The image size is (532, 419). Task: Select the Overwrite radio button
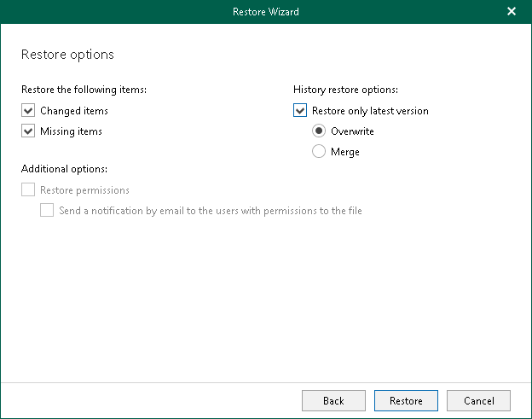pos(319,131)
